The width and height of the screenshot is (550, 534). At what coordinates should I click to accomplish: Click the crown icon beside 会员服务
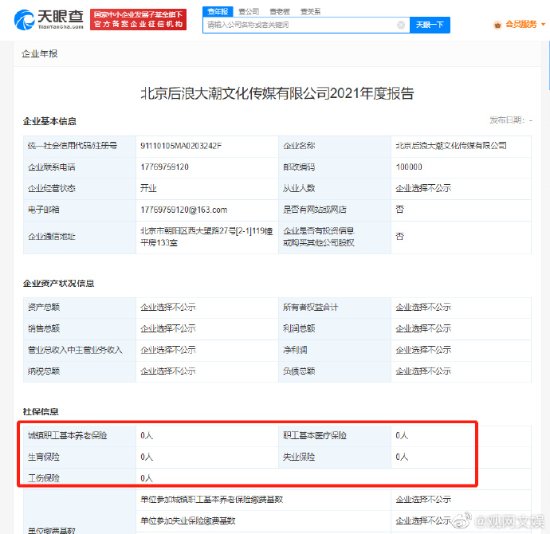(x=497, y=25)
